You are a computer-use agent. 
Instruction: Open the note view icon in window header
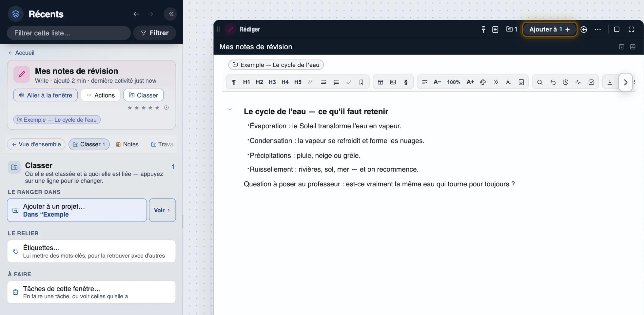click(x=495, y=30)
